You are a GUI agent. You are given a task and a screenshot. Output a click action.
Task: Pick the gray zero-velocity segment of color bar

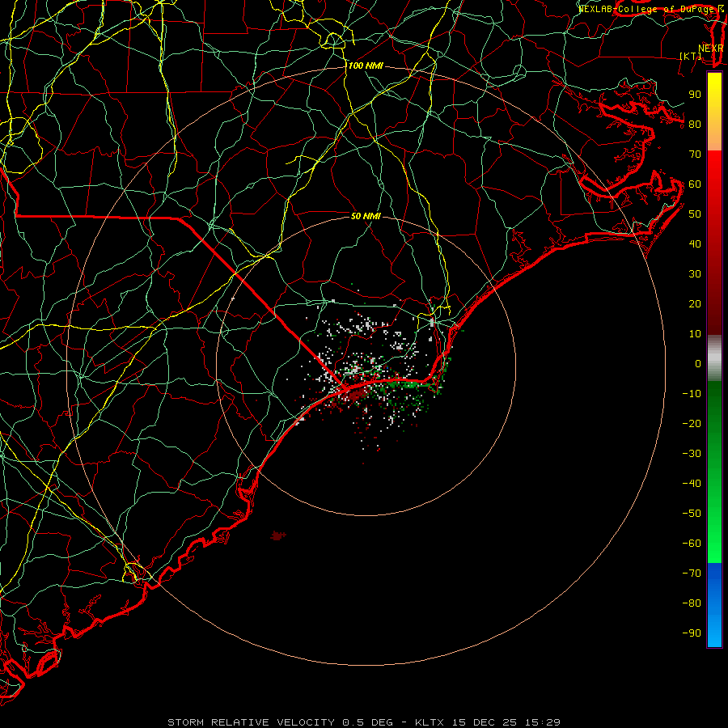point(714,358)
